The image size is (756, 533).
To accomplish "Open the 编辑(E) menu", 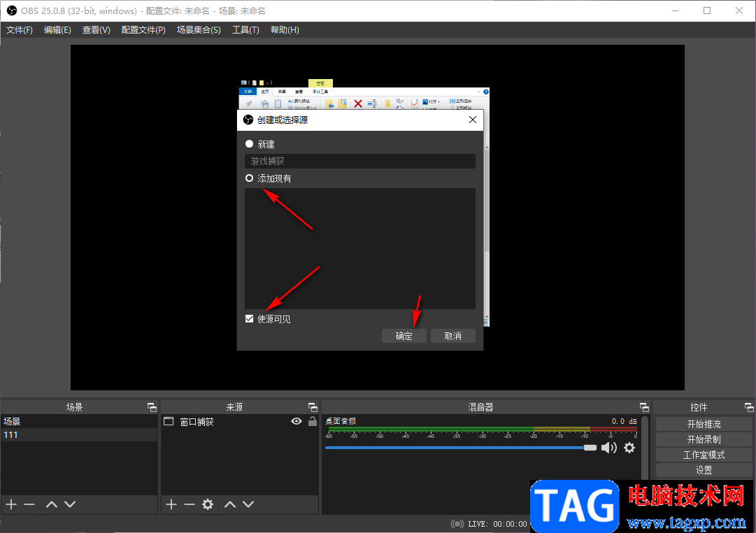I will coord(57,30).
